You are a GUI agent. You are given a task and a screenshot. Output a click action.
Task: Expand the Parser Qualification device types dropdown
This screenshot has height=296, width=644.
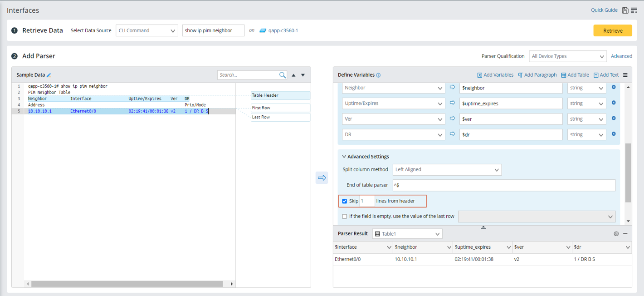567,56
